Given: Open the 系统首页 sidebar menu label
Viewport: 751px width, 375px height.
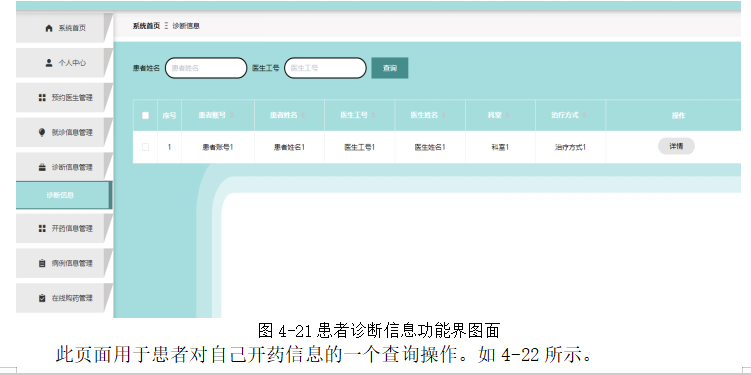Looking at the screenshot, I should click(x=72, y=28).
